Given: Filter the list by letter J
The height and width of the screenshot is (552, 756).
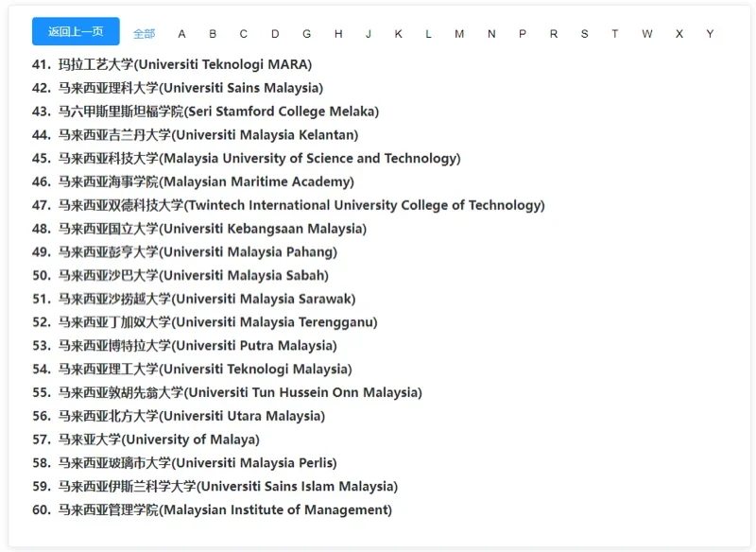Looking at the screenshot, I should (x=369, y=34).
